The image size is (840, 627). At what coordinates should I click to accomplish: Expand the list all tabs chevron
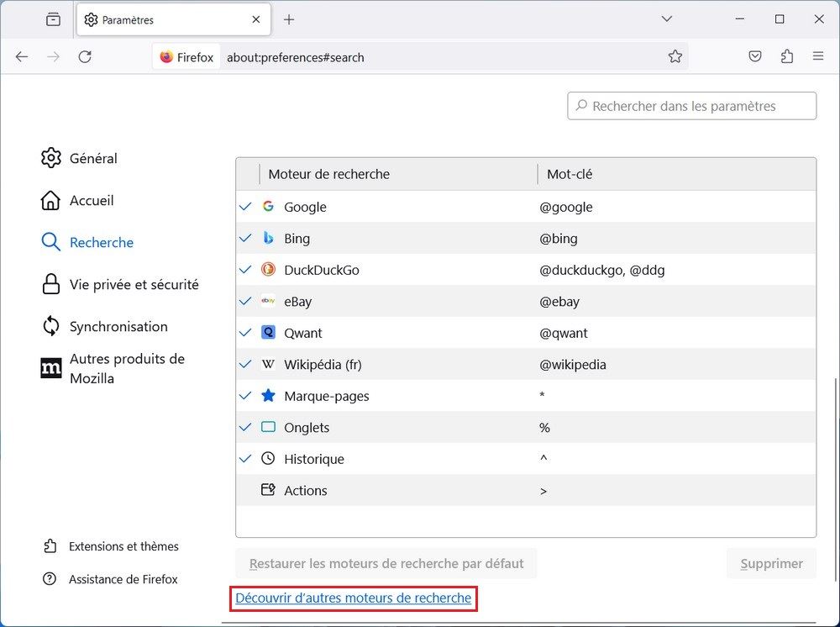[667, 19]
